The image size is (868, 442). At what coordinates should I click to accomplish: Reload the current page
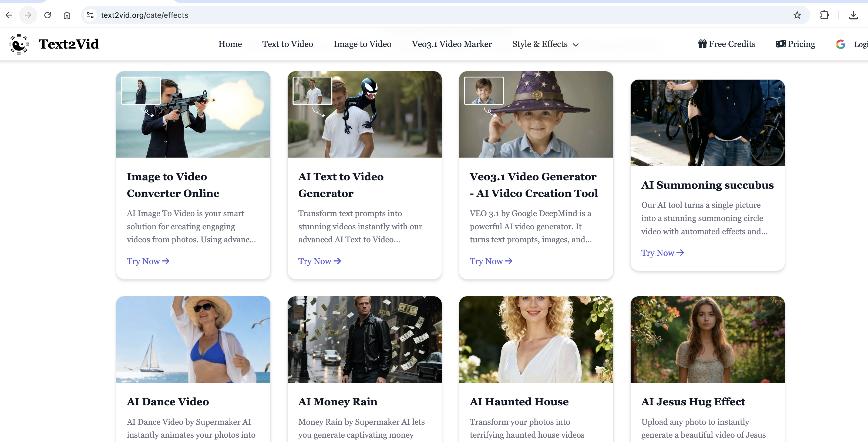pyautogui.click(x=48, y=15)
